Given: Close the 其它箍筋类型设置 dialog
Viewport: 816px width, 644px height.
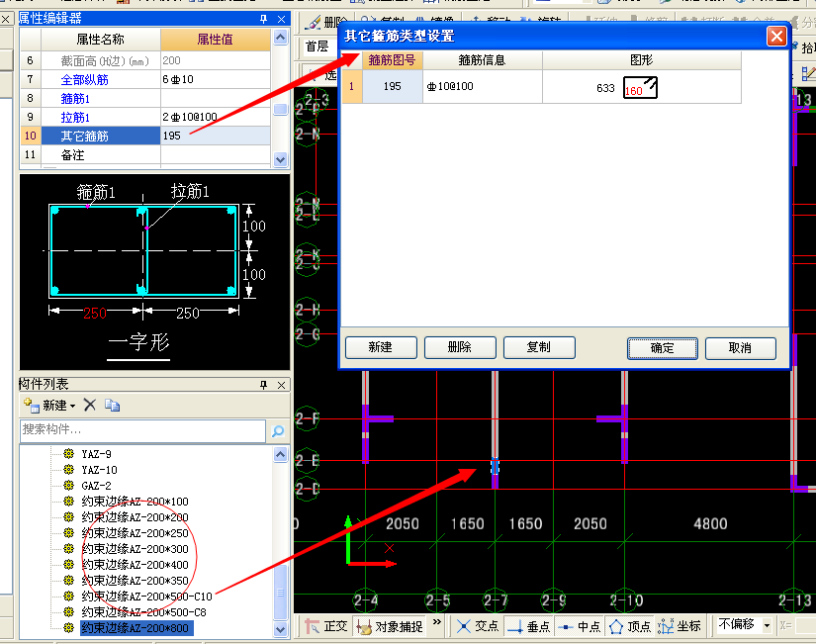Looking at the screenshot, I should [x=776, y=37].
